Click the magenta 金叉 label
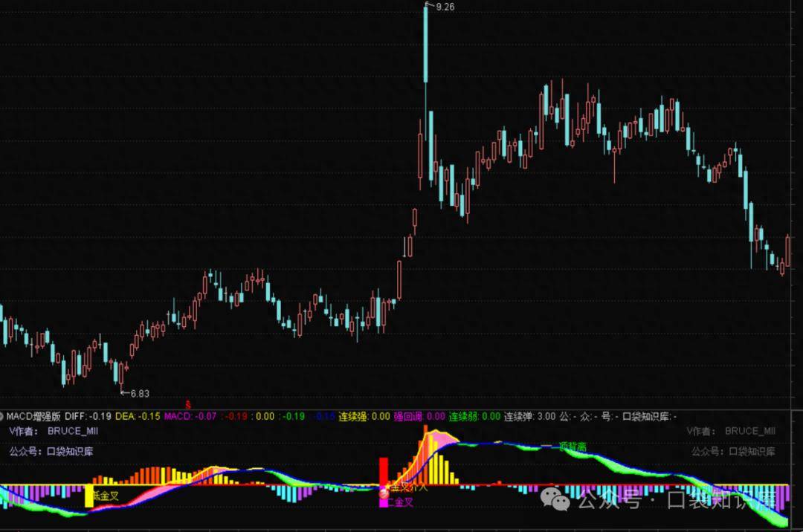 point(400,502)
